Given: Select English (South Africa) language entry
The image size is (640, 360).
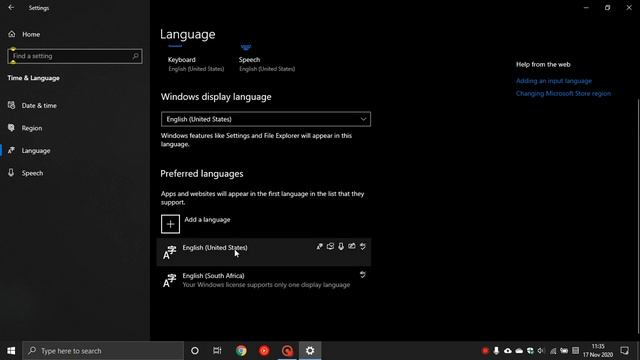Looking at the screenshot, I should coord(264,280).
